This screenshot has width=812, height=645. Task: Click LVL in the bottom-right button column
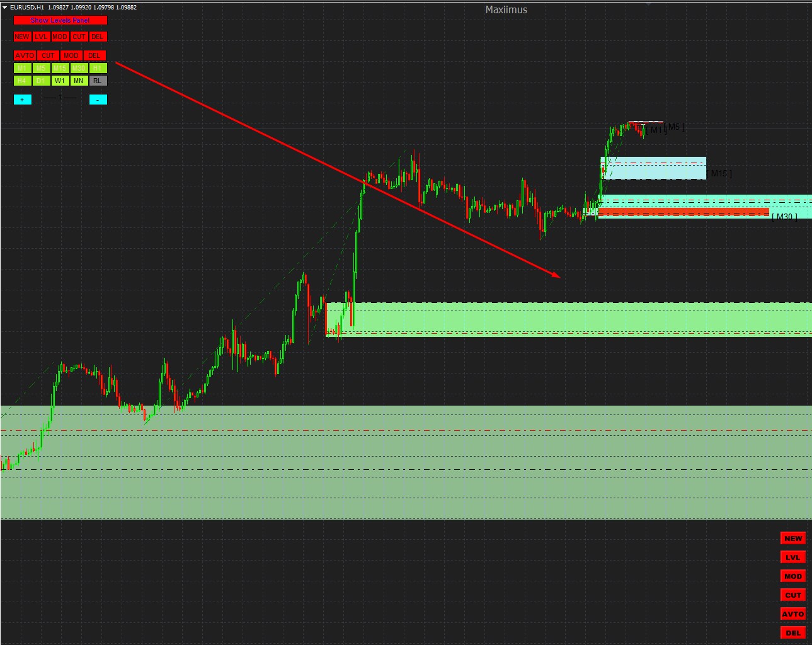[x=793, y=557]
